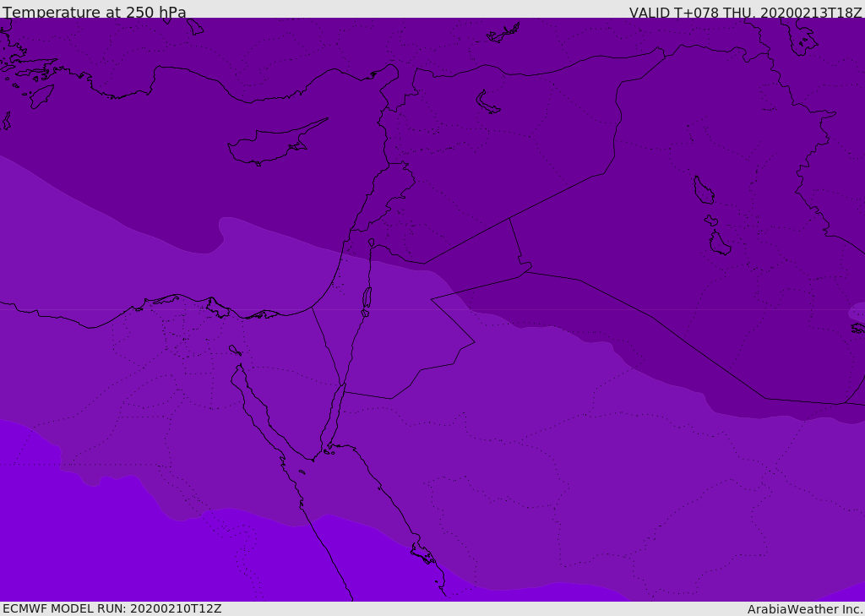Click the 'VALID T+078 THU. 20200213T18Z' label
Viewport: 865px width, 616px height.
tap(745, 12)
